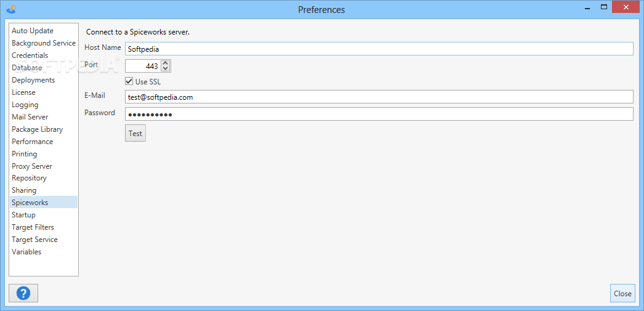The width and height of the screenshot is (644, 311).
Task: Increase the Port value with up arrow
Action: [165, 63]
